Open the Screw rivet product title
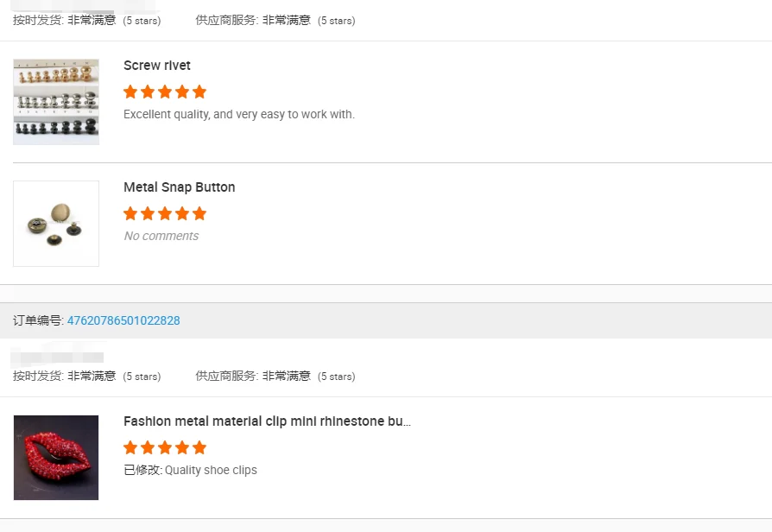This screenshot has height=532, width=772. [157, 66]
